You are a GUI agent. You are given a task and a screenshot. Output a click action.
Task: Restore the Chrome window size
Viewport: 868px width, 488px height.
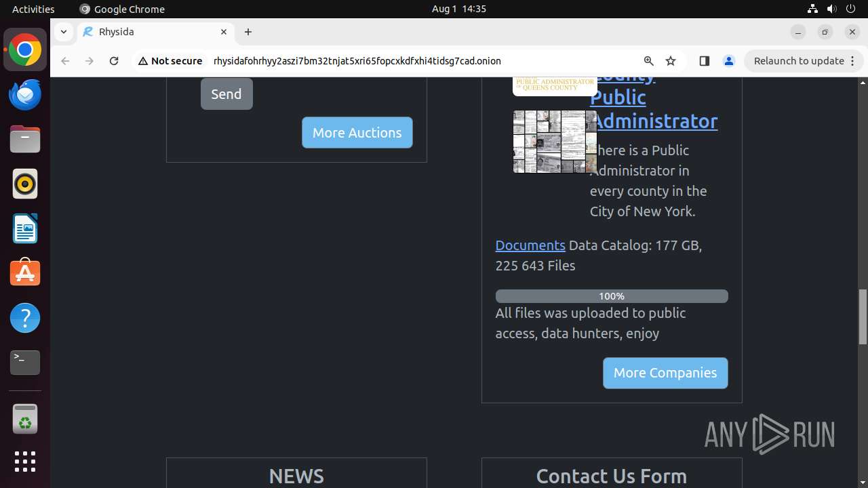(825, 32)
